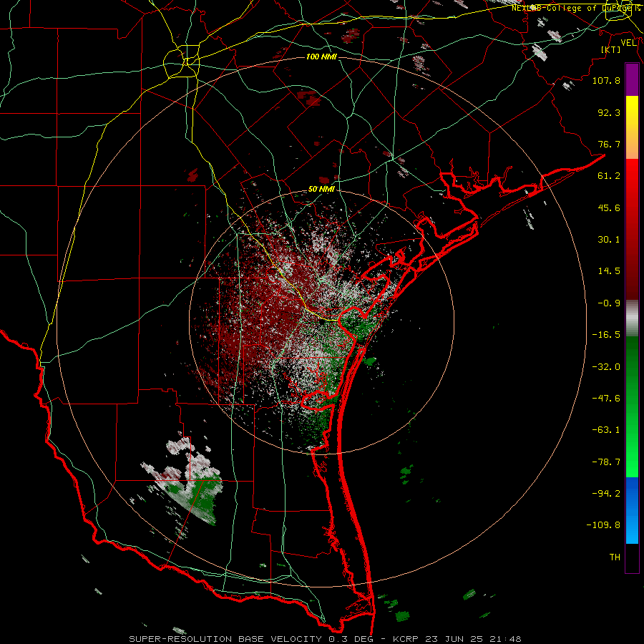The image size is (644, 644).
Task: Click the '100 NMI' range ring label
Action: point(321,57)
